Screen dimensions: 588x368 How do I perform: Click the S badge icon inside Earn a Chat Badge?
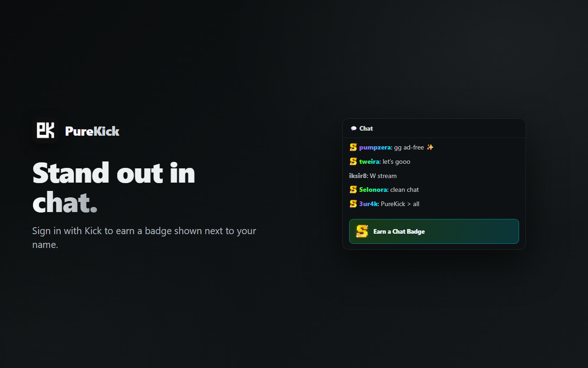pos(362,231)
